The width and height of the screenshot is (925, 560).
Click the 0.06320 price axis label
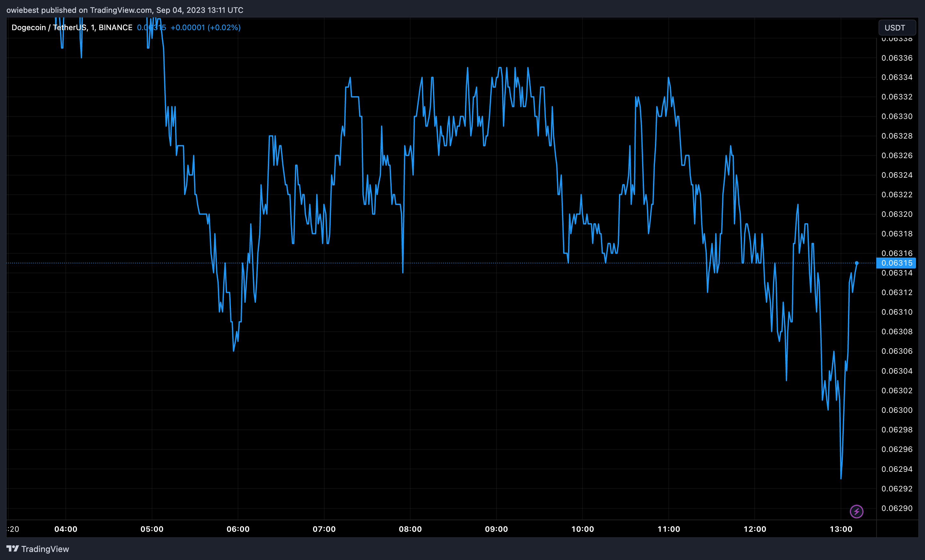pyautogui.click(x=897, y=214)
